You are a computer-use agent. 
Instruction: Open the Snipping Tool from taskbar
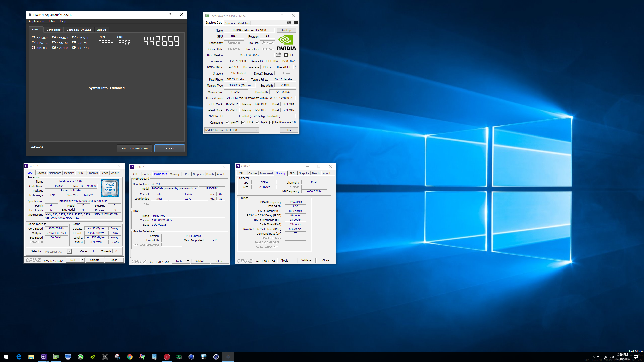coord(117,357)
